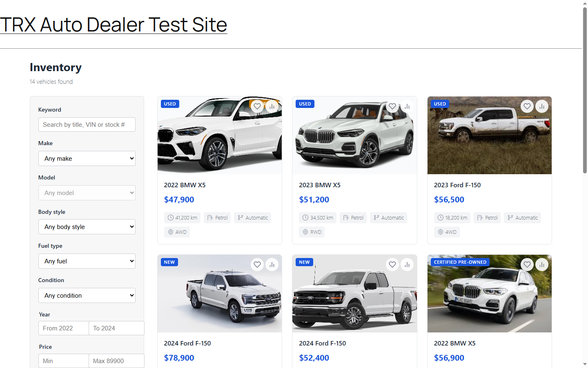Favorite the 2023 Ford F-150 heart icon
The image size is (588, 368).
[527, 106]
